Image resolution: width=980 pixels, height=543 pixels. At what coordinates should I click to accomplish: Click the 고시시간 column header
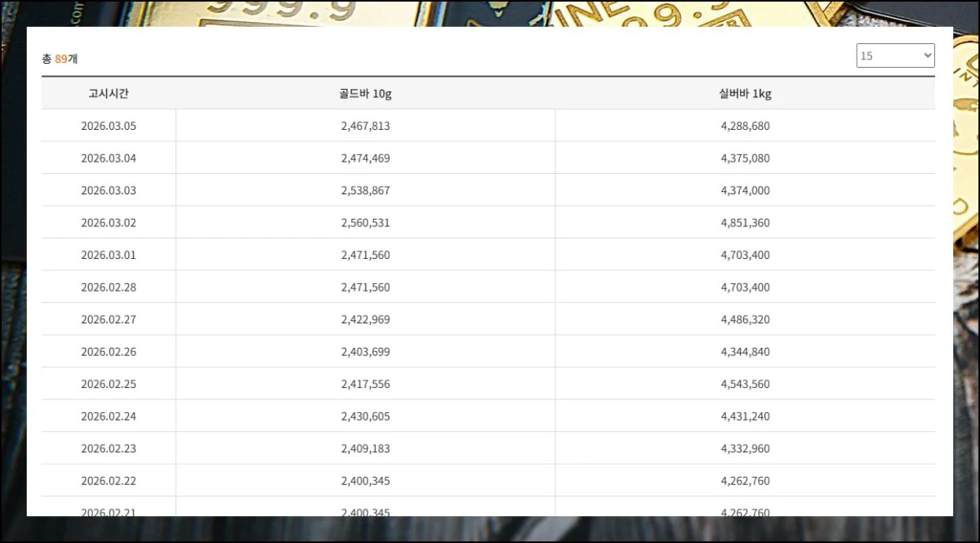[x=109, y=94]
